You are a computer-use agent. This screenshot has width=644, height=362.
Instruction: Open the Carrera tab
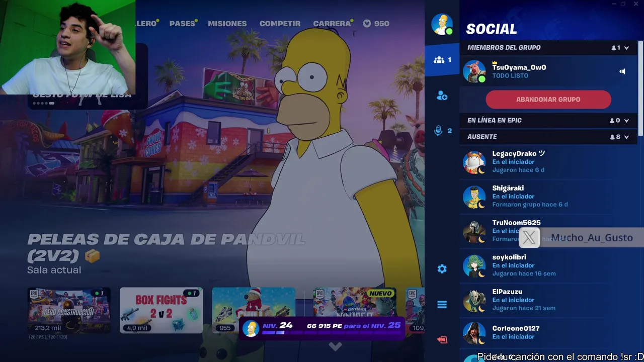click(x=332, y=24)
